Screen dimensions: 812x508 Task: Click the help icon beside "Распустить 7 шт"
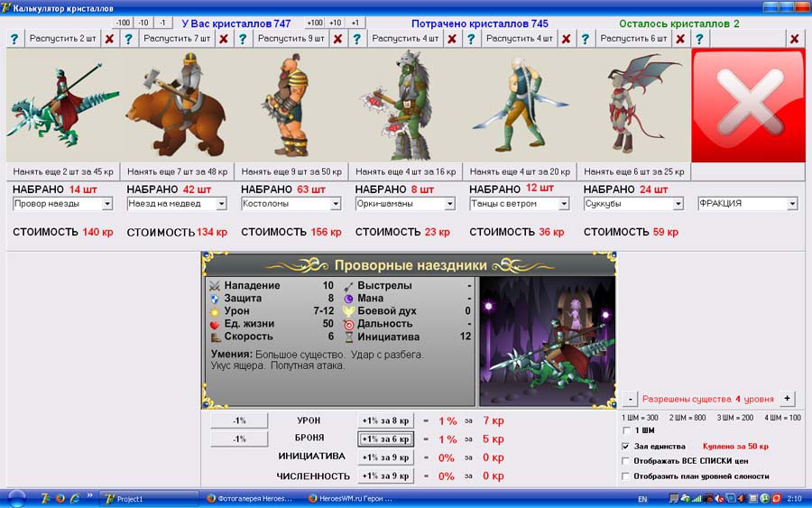coord(128,39)
